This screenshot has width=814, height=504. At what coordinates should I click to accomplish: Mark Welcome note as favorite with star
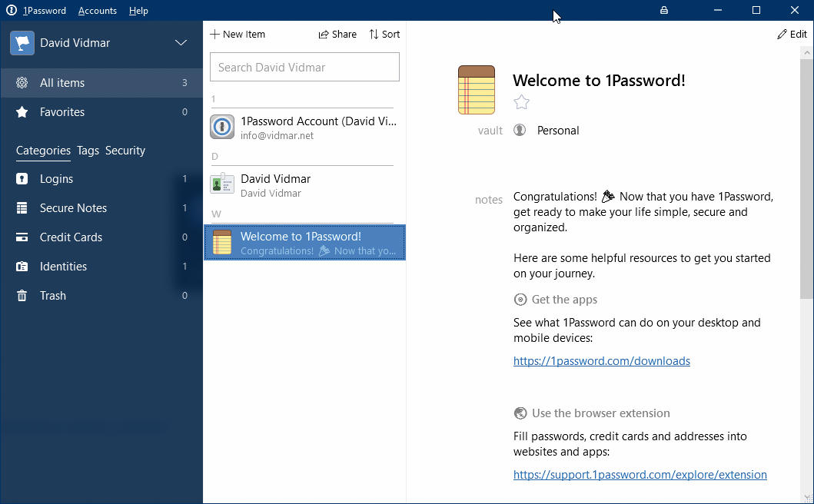(521, 102)
